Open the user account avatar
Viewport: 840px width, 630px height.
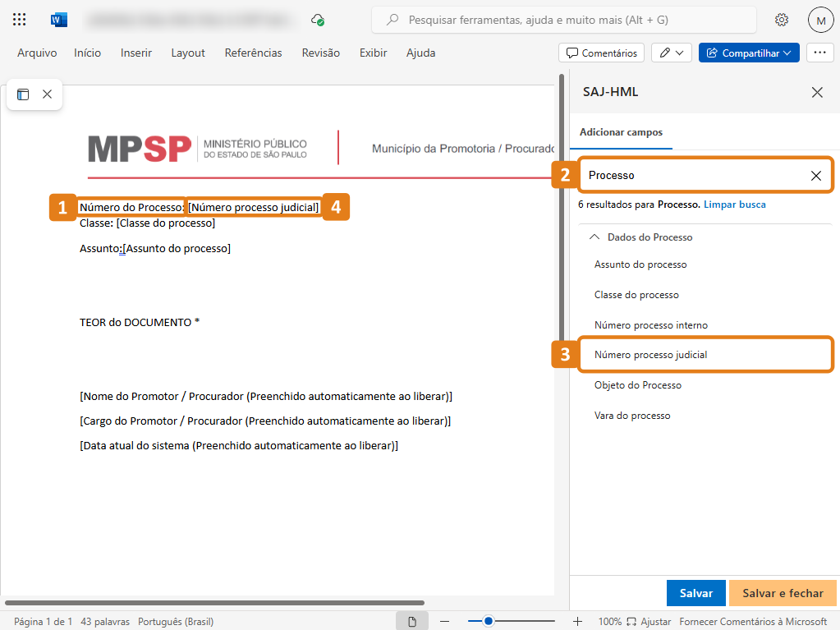[x=820, y=20]
